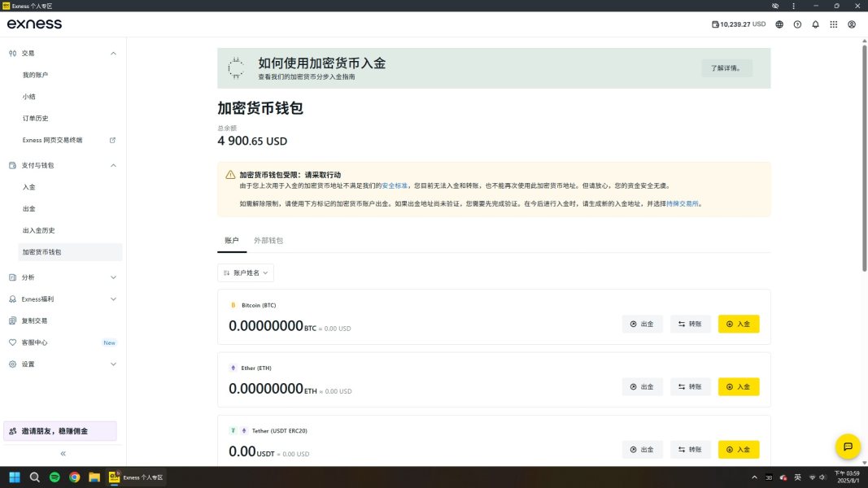Toggle the hide-balance eye icon in title bar
Screen dimensions: 868x488
(x=775, y=6)
